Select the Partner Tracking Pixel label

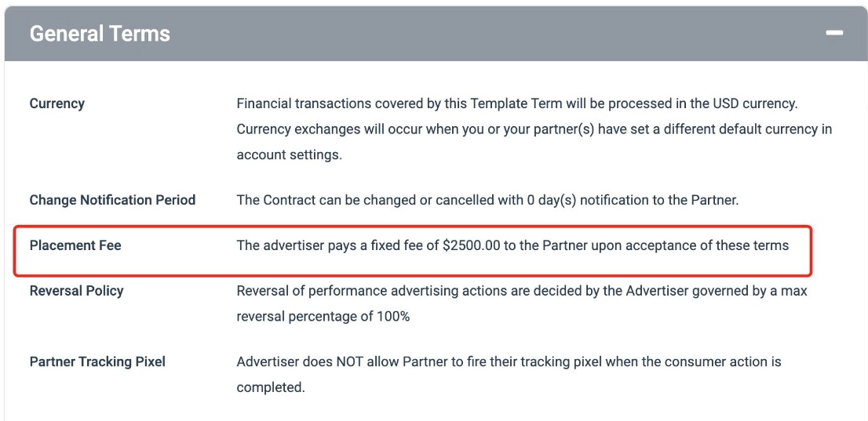coord(97,361)
